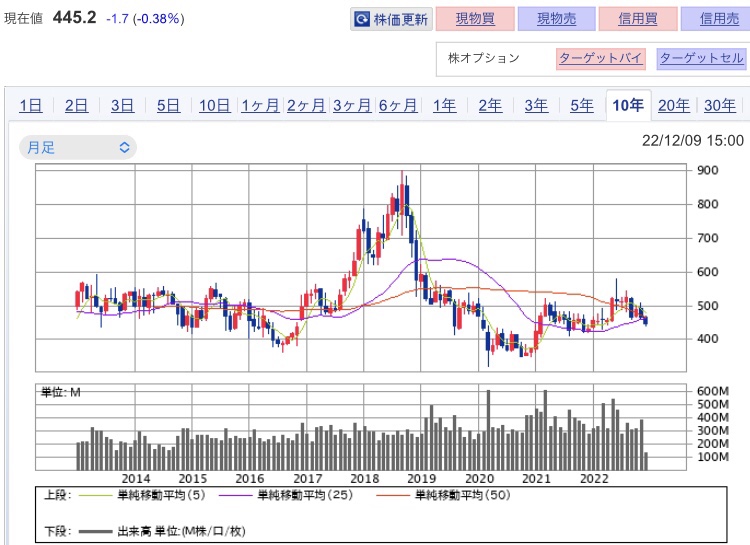The height and width of the screenshot is (545, 750).
Task: Open the 信用買 link
Action: click(x=638, y=19)
